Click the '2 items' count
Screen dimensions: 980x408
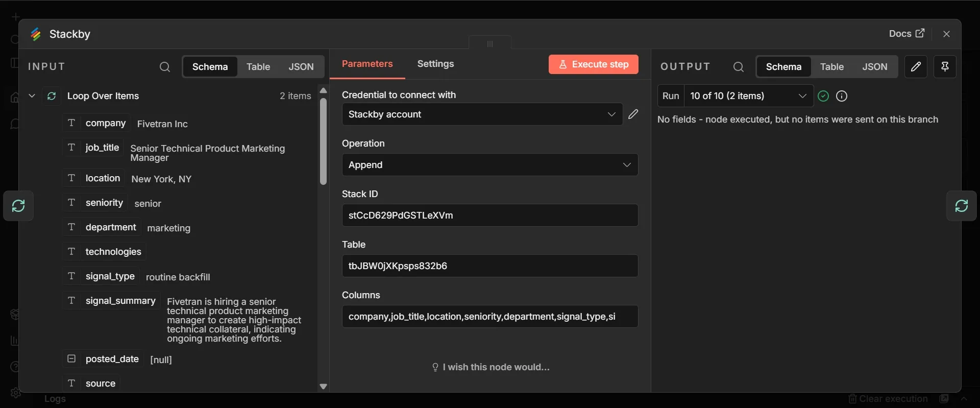pyautogui.click(x=295, y=96)
